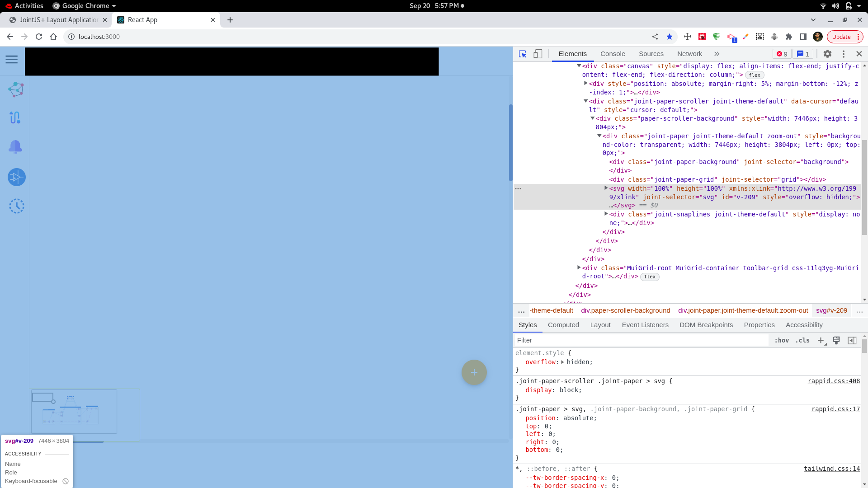868x488 pixels.
Task: Open the computed styles side panel toggle
Action: click(x=853, y=340)
